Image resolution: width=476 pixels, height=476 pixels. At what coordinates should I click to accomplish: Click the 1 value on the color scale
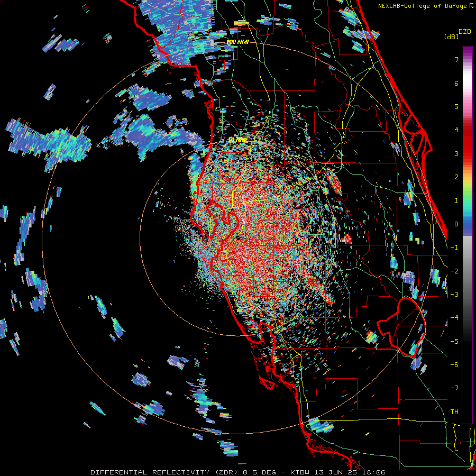(x=456, y=200)
